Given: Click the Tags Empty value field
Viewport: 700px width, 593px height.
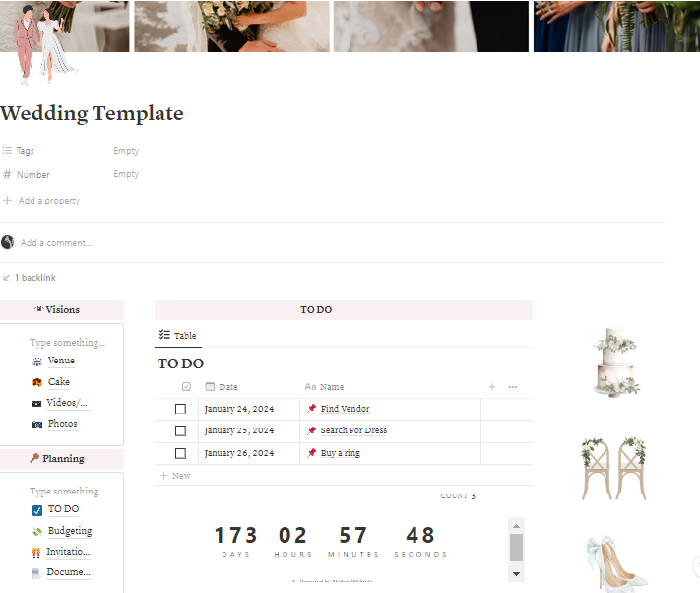Looking at the screenshot, I should (x=126, y=151).
